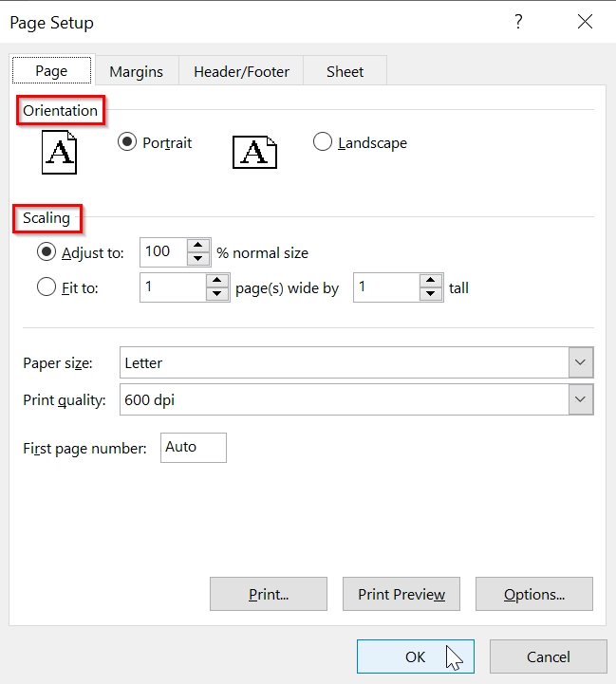Open the Header/Footer tab
This screenshot has width=616, height=684.
click(241, 71)
